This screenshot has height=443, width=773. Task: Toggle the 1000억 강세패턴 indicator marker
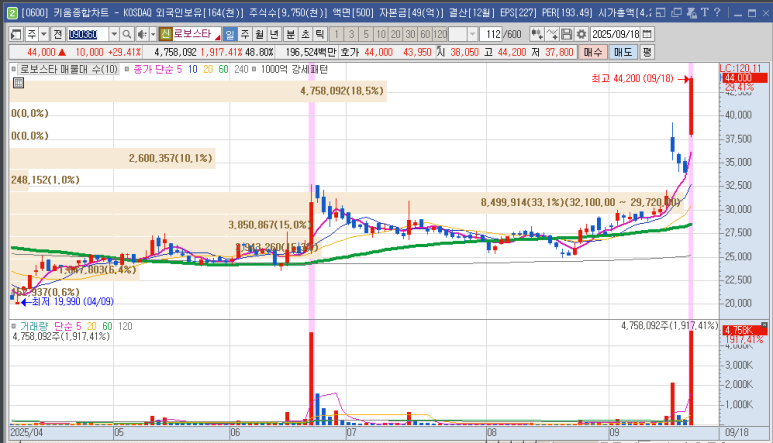(254, 69)
